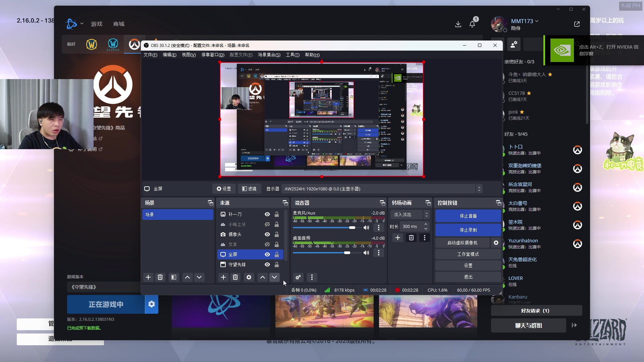This screenshot has width=644, height=362.
Task: Click the 300 ms duration field
Action: (x=412, y=227)
